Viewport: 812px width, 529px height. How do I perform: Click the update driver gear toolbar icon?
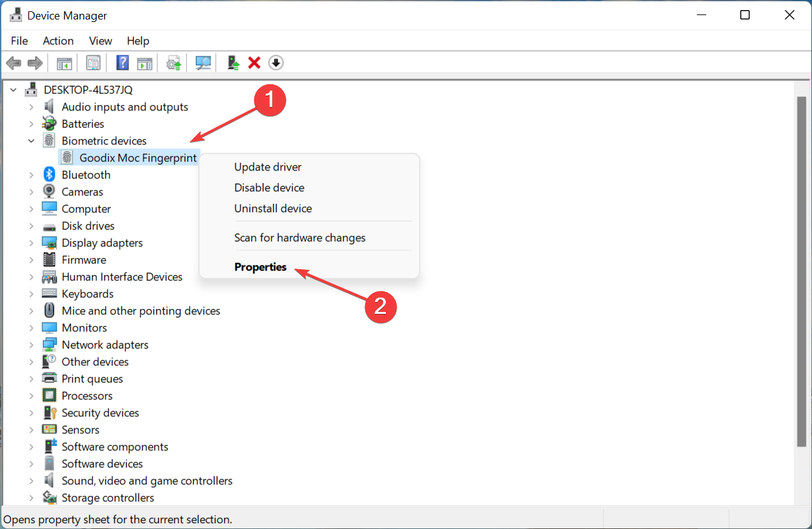pyautogui.click(x=174, y=63)
